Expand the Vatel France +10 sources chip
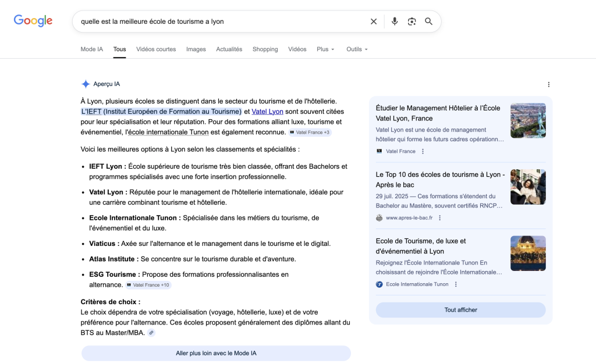Viewport: 596px width, 364px height. (148, 285)
